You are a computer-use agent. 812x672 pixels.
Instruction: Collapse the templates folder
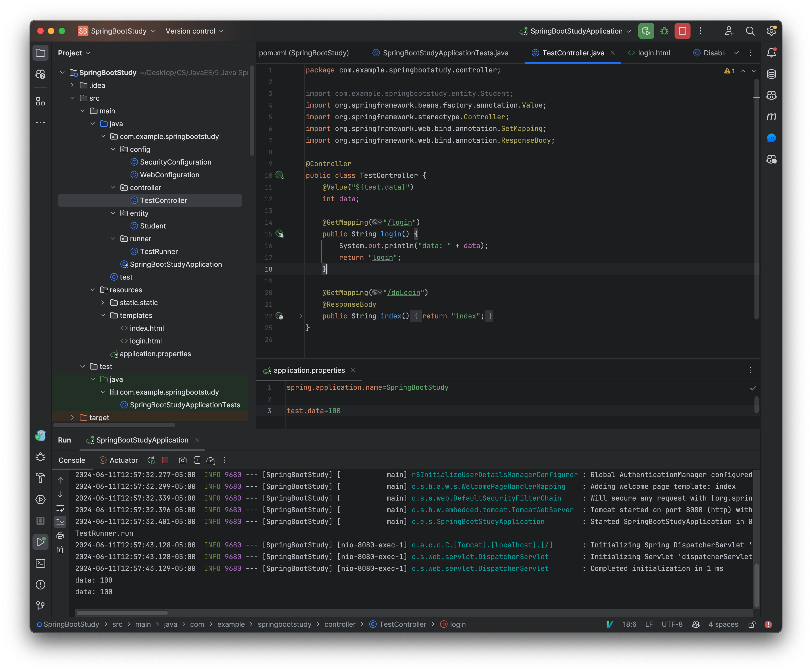103,315
